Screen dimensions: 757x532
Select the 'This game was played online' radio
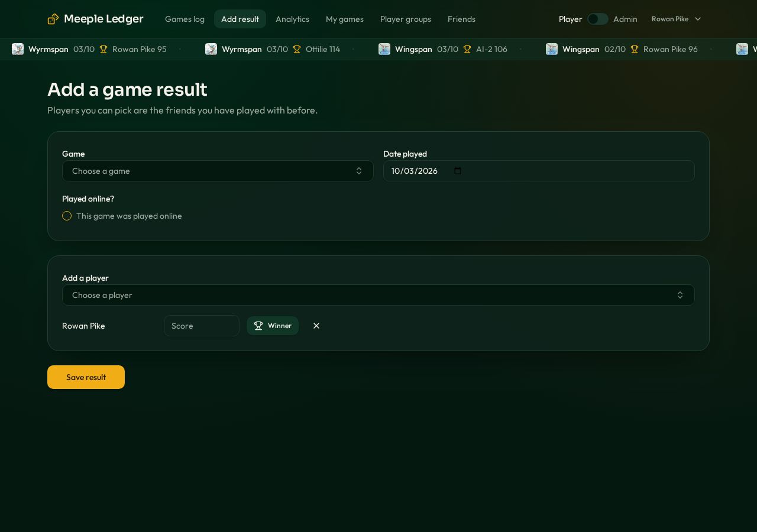(x=67, y=216)
